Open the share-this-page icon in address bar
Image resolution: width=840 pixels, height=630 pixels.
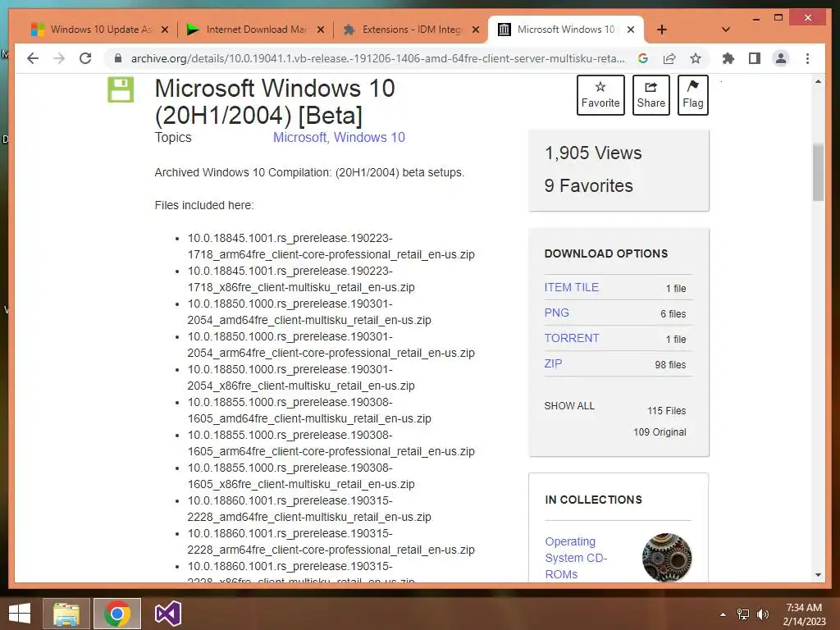pyautogui.click(x=669, y=58)
